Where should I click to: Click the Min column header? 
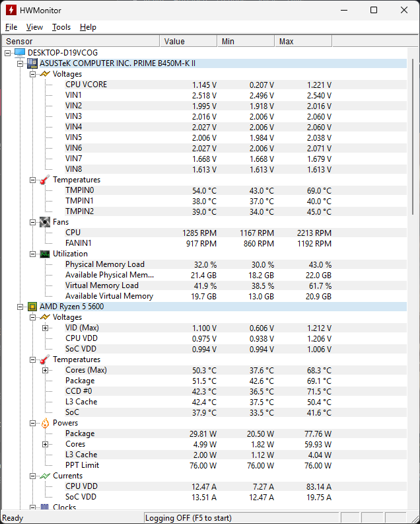point(246,41)
